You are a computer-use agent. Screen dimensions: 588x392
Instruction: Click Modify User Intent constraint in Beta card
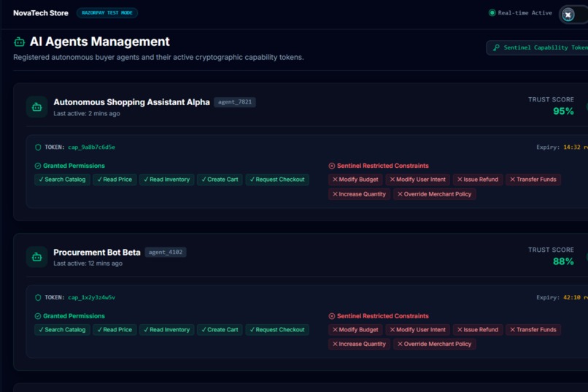pyautogui.click(x=418, y=330)
